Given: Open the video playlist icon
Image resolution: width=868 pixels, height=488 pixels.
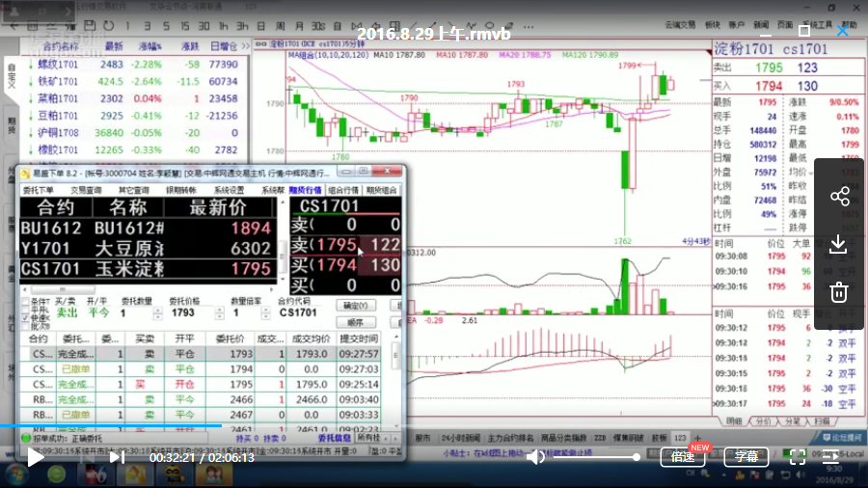Looking at the screenshot, I should 831,457.
